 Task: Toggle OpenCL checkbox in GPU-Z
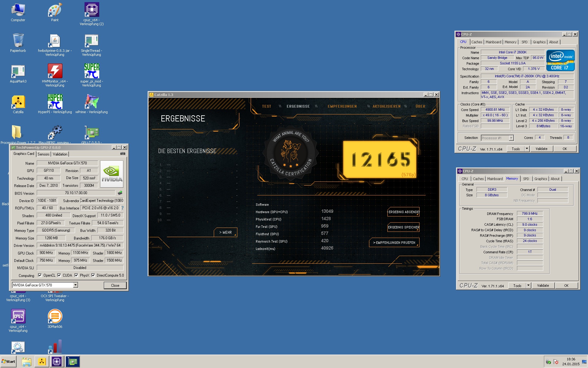click(40, 275)
